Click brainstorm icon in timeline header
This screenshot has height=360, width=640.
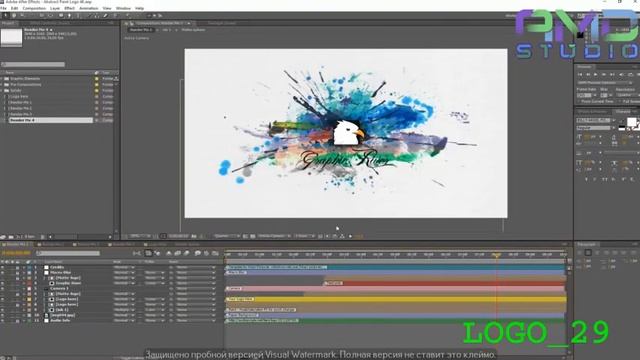198,253
